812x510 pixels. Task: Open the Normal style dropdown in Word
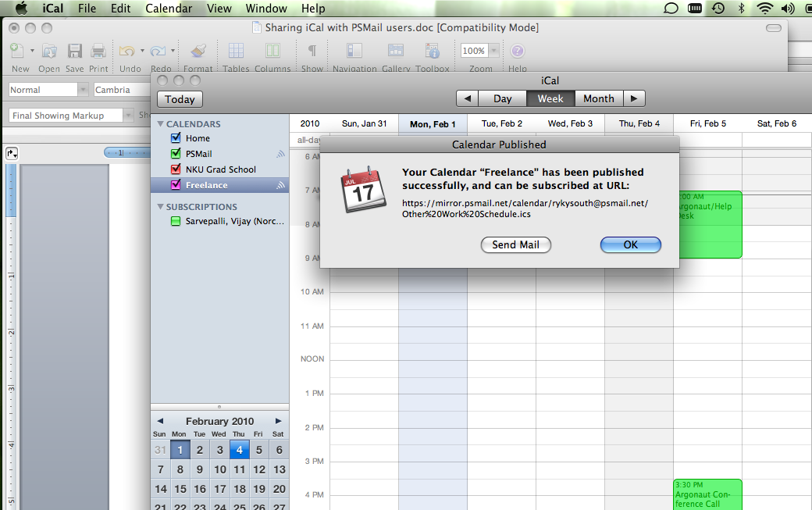click(83, 90)
